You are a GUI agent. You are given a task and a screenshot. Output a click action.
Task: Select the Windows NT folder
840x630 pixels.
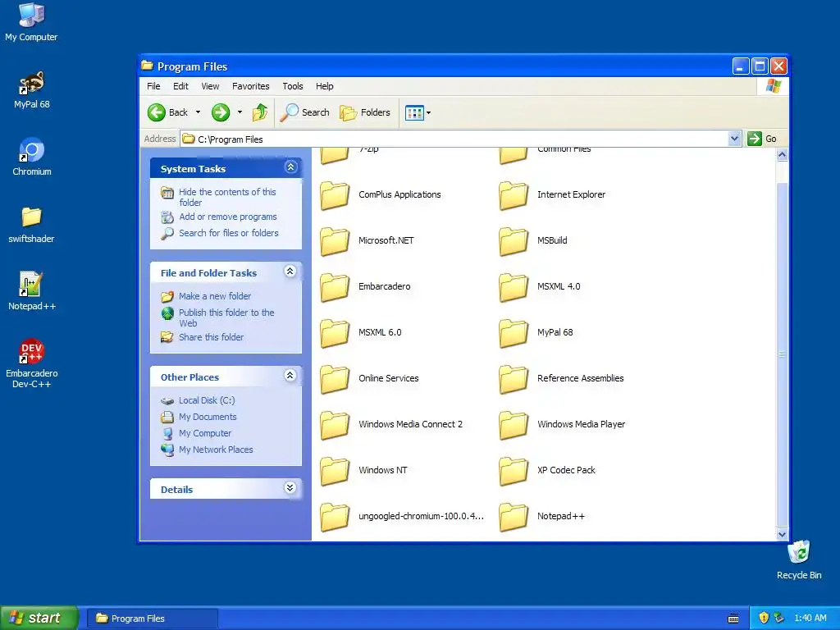click(x=364, y=471)
